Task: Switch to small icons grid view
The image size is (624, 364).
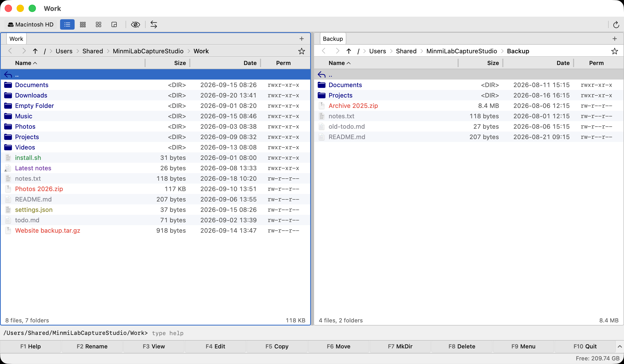Action: click(x=83, y=24)
